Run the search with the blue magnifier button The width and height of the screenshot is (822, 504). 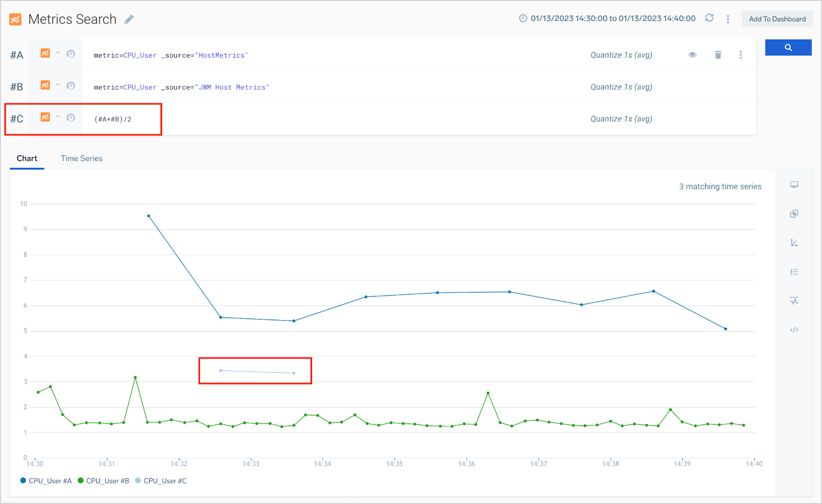788,47
